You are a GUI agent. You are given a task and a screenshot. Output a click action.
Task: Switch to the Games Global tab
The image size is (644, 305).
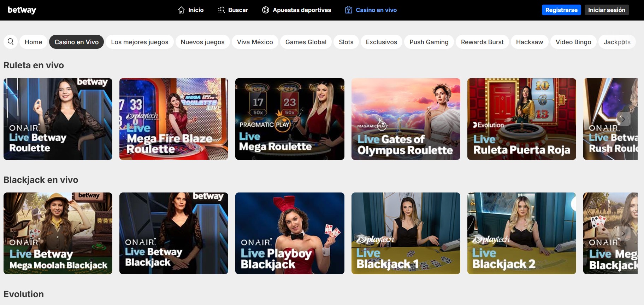306,42
